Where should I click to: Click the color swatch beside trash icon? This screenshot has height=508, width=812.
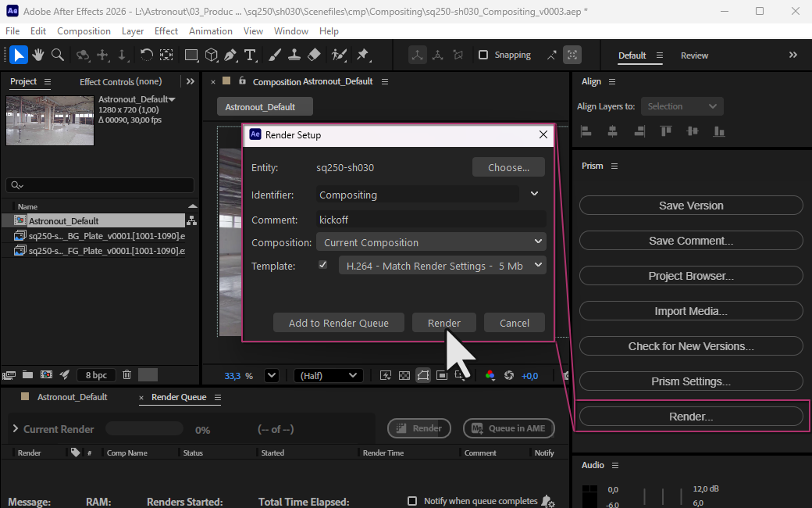pos(148,375)
